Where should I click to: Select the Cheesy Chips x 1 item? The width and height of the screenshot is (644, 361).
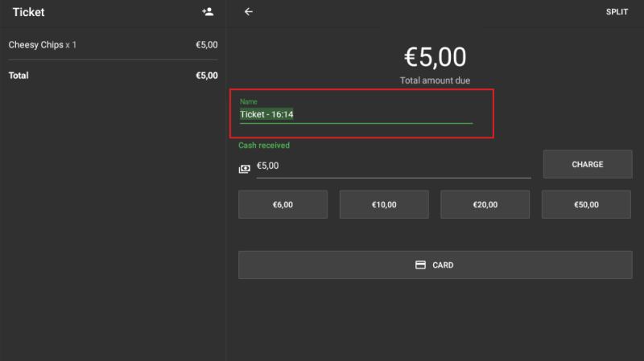pos(43,45)
